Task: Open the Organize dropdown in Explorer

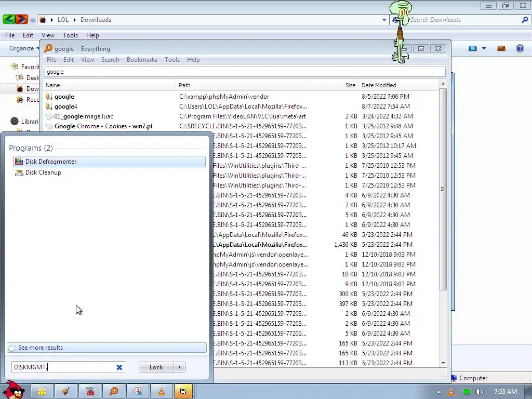Action: click(x=24, y=48)
